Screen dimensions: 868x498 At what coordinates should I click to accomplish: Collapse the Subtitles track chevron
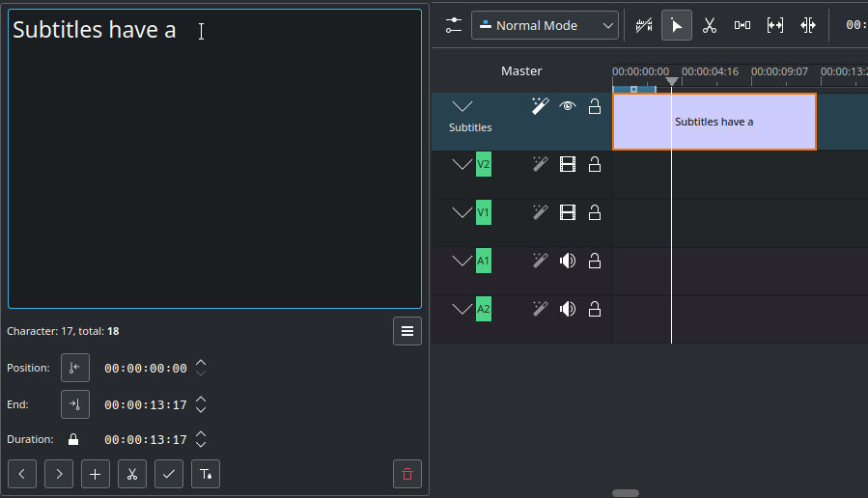[462, 106]
